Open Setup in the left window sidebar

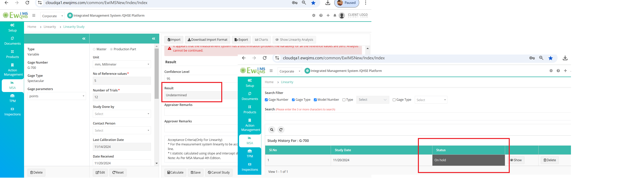click(12, 28)
